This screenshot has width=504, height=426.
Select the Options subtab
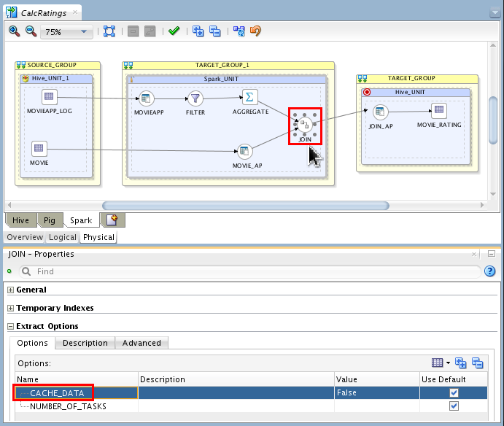(33, 343)
